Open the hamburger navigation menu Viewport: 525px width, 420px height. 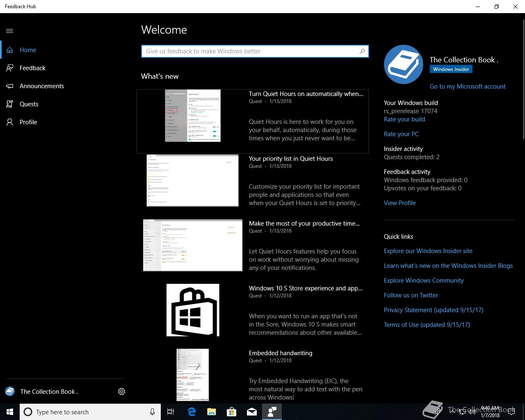point(10,31)
